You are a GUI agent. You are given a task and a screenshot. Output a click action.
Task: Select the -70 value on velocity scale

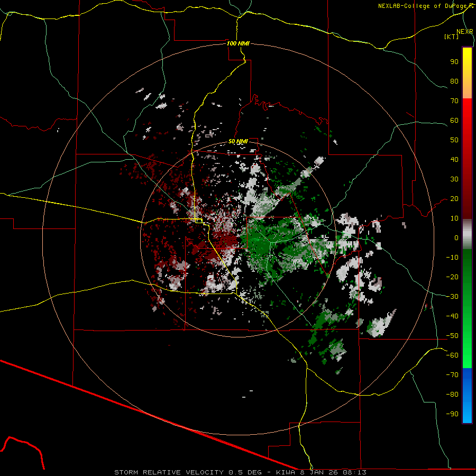452,375
